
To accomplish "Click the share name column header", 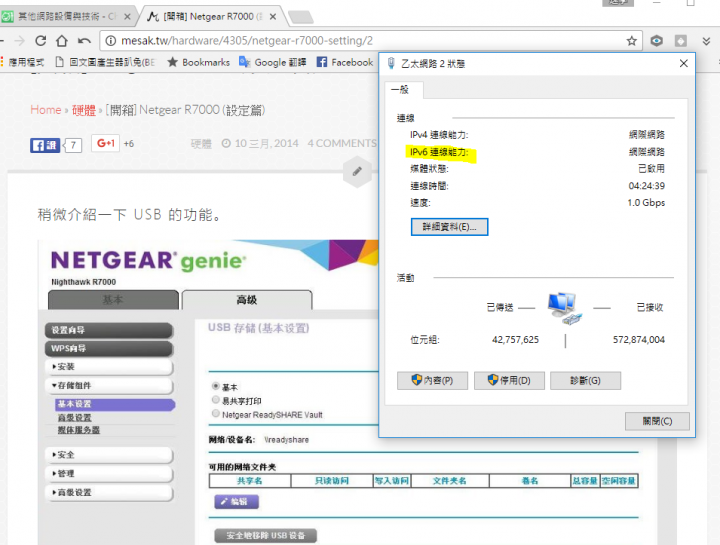I will coord(250,481).
